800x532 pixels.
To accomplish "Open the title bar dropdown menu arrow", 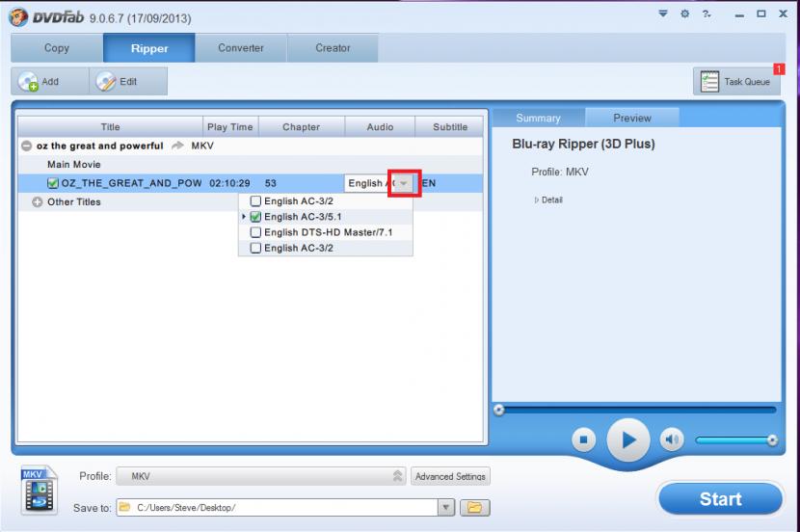I will [x=663, y=13].
